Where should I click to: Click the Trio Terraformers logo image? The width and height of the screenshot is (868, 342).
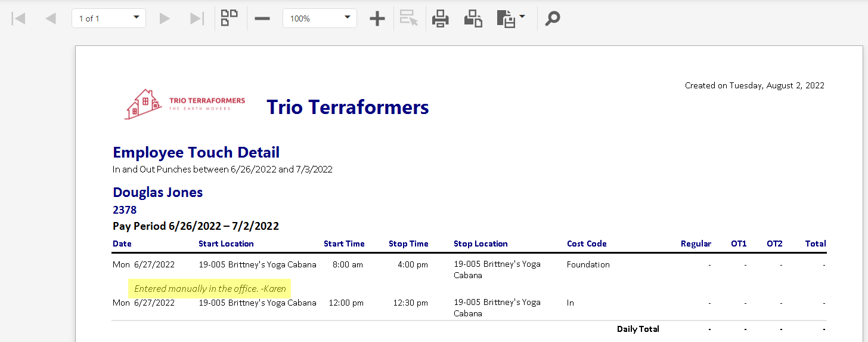185,104
